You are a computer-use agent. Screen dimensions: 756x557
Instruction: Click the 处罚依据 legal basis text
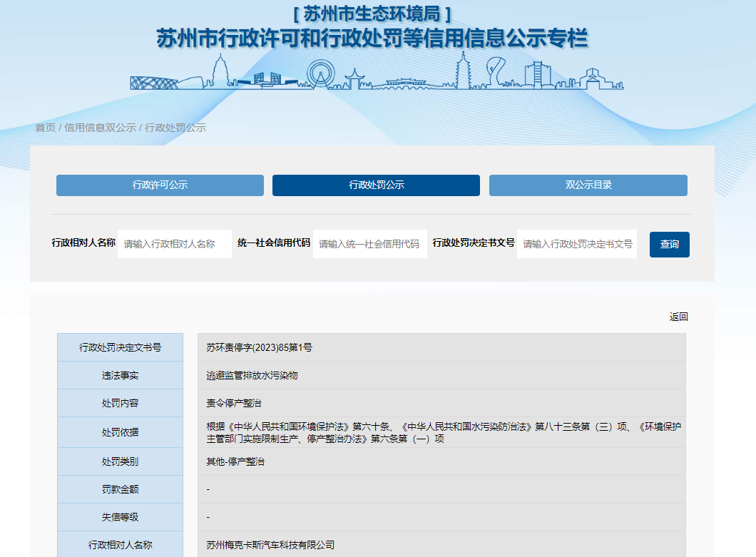coord(442,433)
